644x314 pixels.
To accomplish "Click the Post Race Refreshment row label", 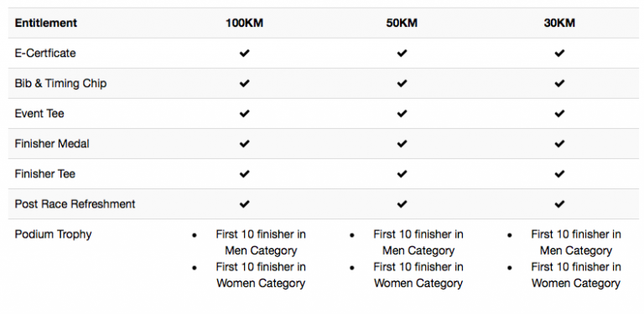I will [x=75, y=203].
